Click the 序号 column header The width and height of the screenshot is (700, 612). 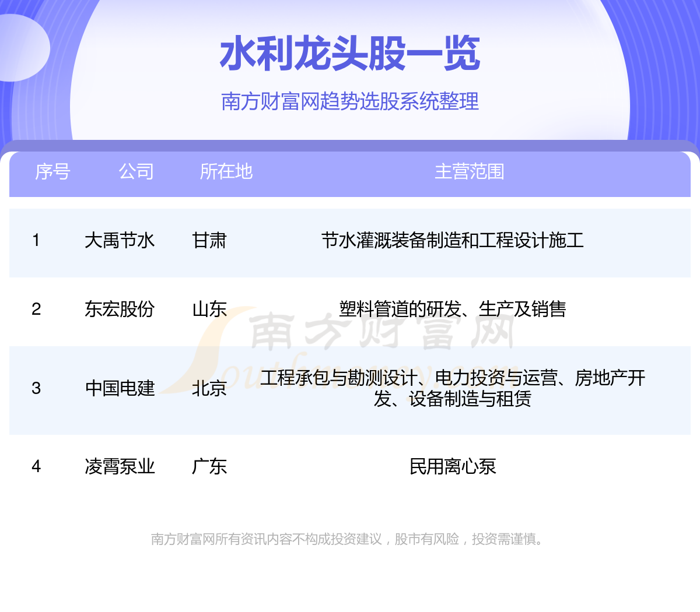tap(52, 171)
